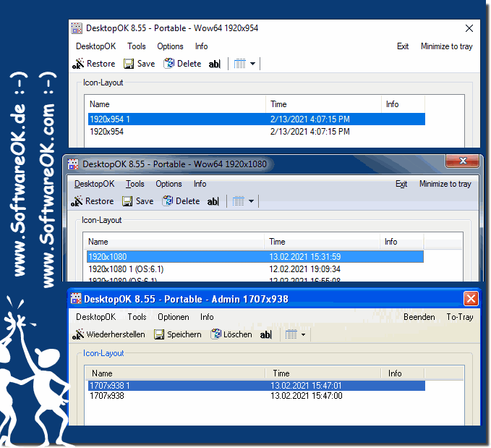
Task: Click Time column header in 1920x954 window
Action: coord(324,104)
